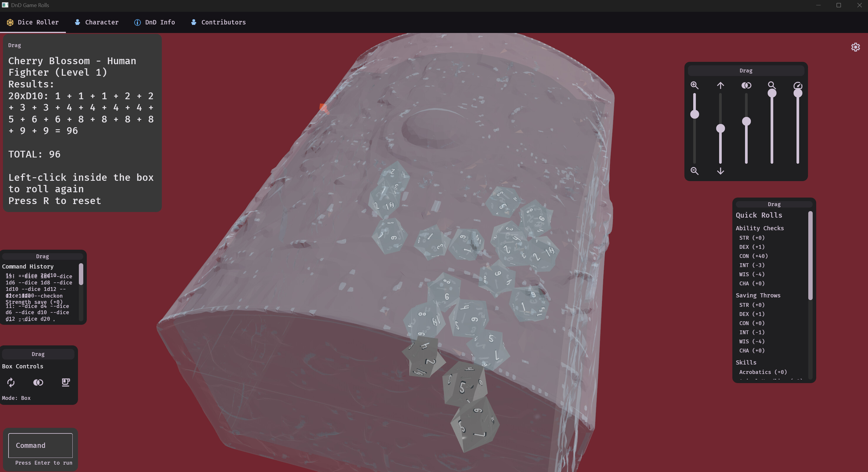Click the speedometer icon above the rightmost slider
This screenshot has width=868, height=472.
tap(798, 85)
